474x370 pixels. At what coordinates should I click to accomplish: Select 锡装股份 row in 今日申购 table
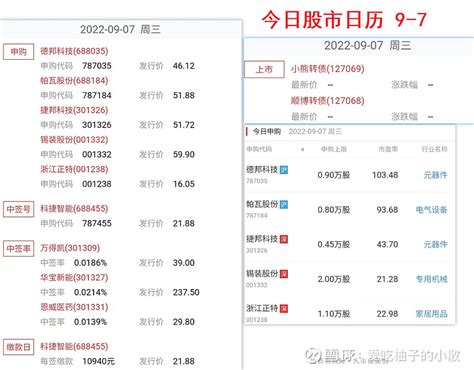coord(350,279)
